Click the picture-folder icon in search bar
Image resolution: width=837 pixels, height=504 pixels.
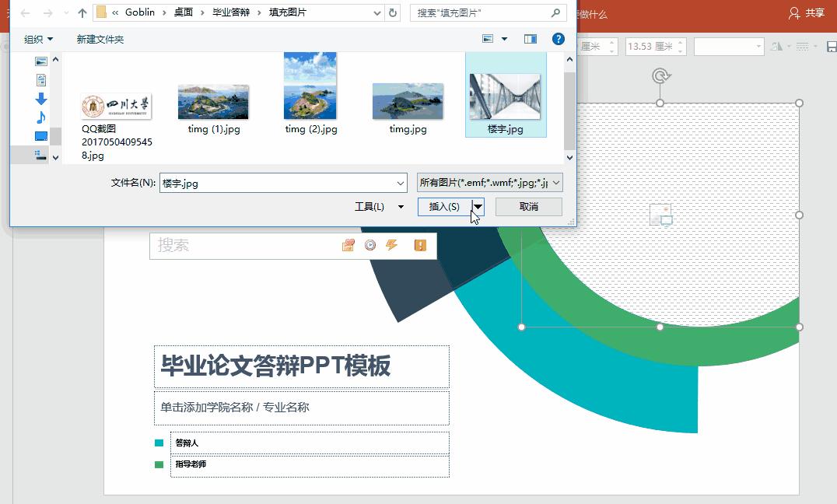pos(348,245)
